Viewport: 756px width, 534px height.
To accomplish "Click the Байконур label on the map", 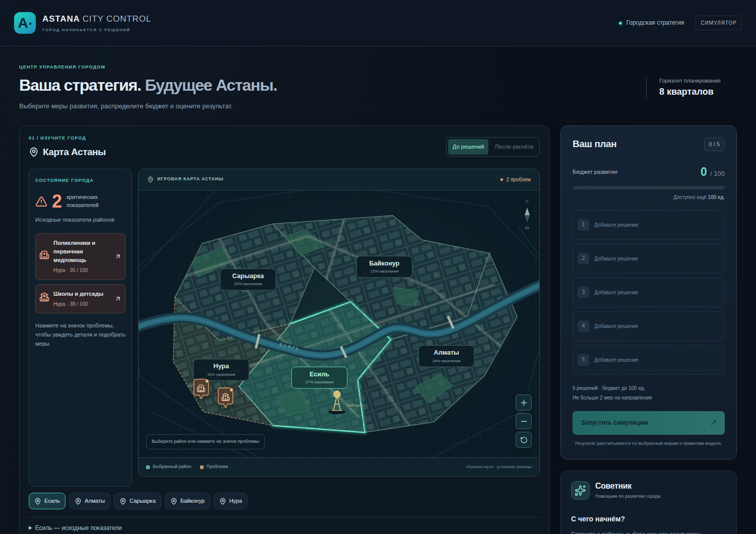I will point(384,266).
